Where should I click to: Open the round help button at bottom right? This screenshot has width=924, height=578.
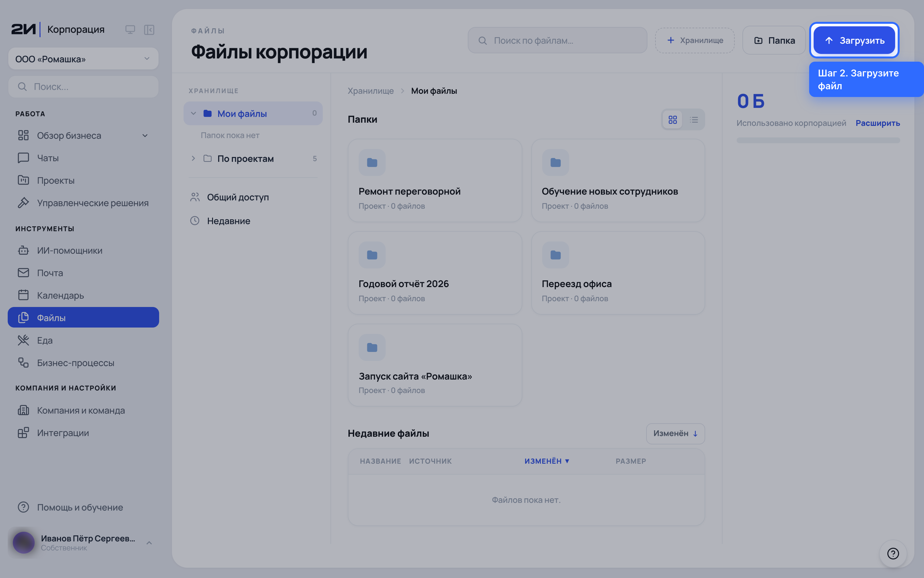pos(893,554)
